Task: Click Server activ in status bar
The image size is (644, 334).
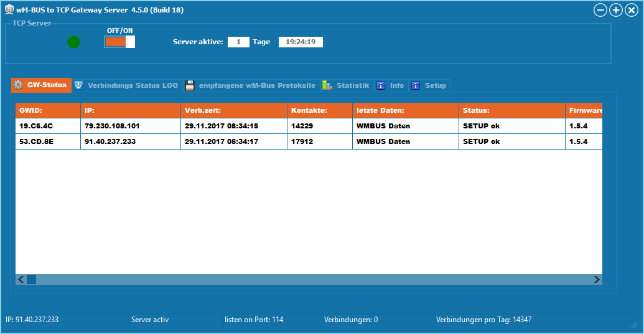Action: [x=150, y=320]
